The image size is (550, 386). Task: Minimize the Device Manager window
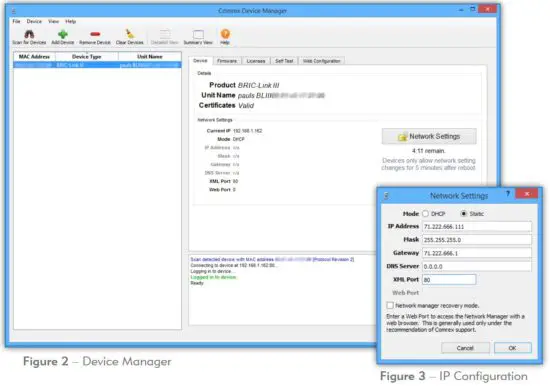461,10
